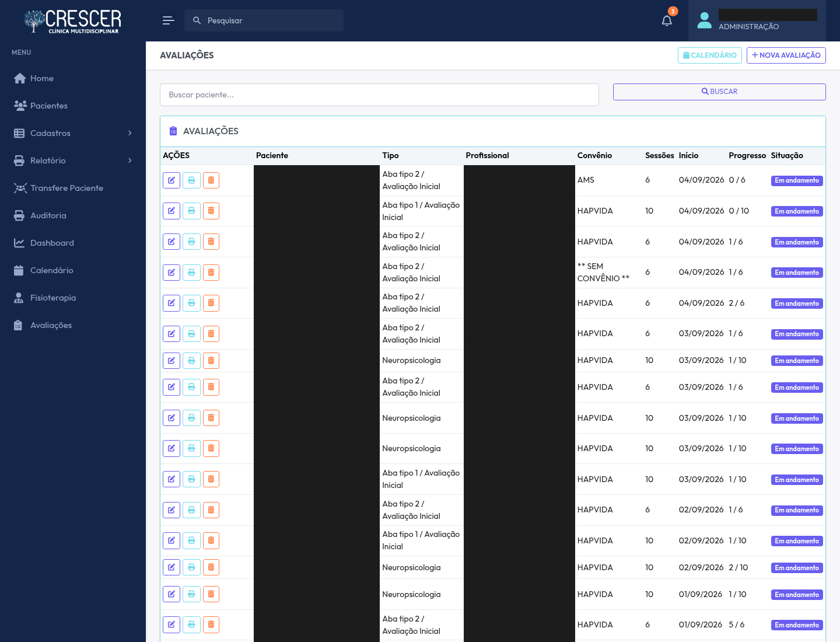Viewport: 840px width, 642px height.
Task: Edit the SEM CONVÊNIO evaluation
Action: coord(171,273)
